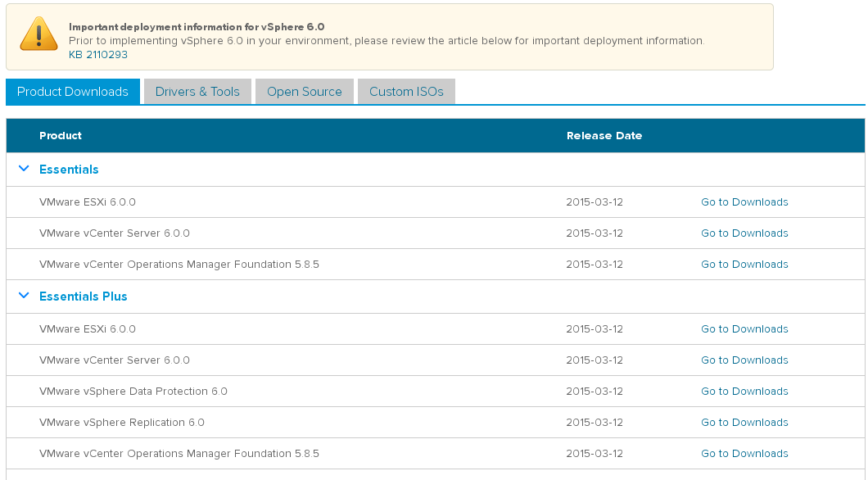Image resolution: width=868 pixels, height=480 pixels.
Task: Go to Downloads for Essentials VMware ESXi 6.0.0
Action: click(x=744, y=202)
